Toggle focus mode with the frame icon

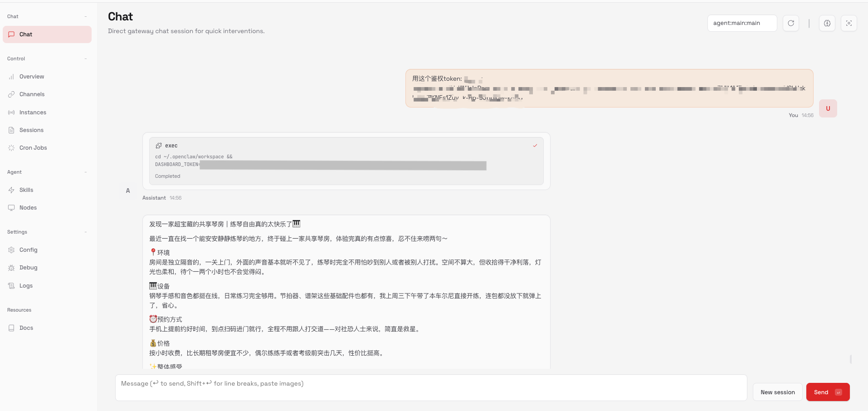849,23
